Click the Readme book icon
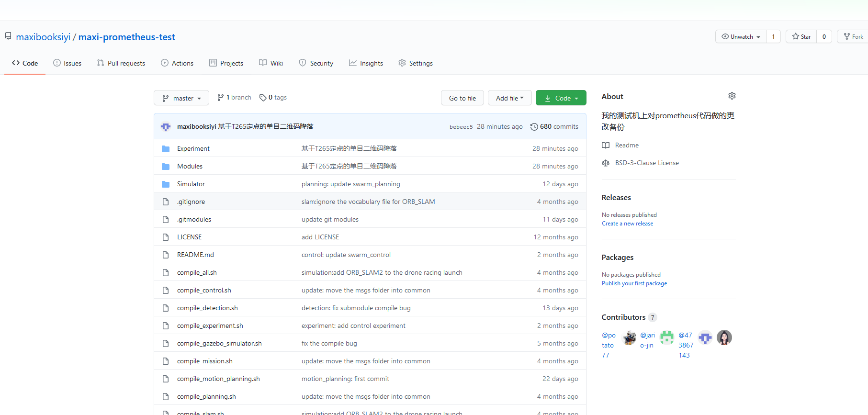868x415 pixels. 606,146
